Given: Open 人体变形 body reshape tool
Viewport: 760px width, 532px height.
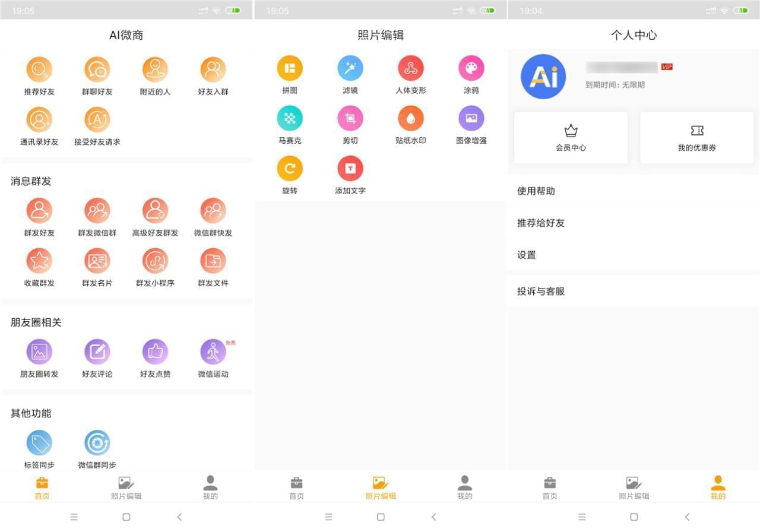Looking at the screenshot, I should (411, 68).
